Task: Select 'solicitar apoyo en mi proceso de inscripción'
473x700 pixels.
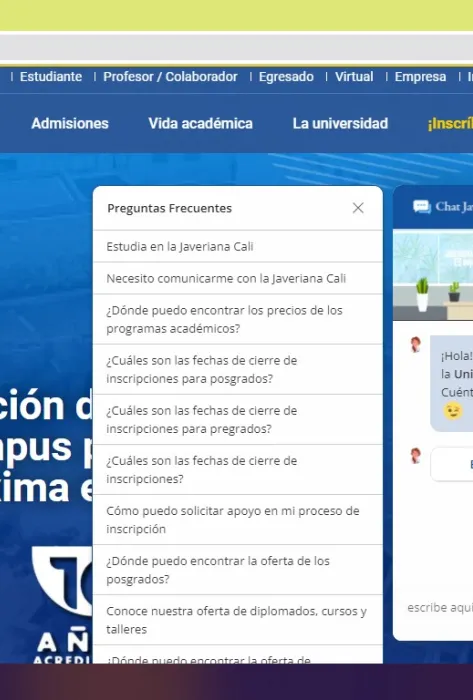Action: point(238,520)
